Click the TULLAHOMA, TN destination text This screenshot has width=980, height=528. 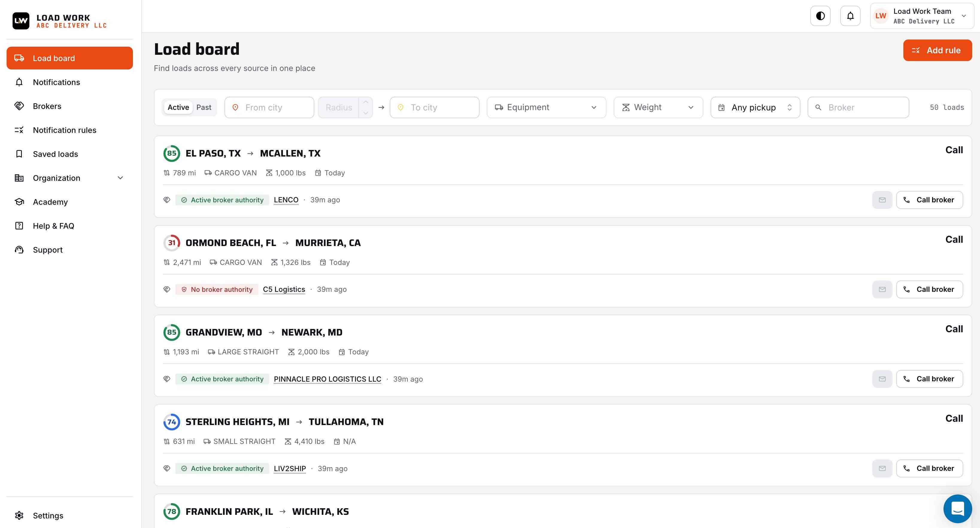pyautogui.click(x=346, y=422)
